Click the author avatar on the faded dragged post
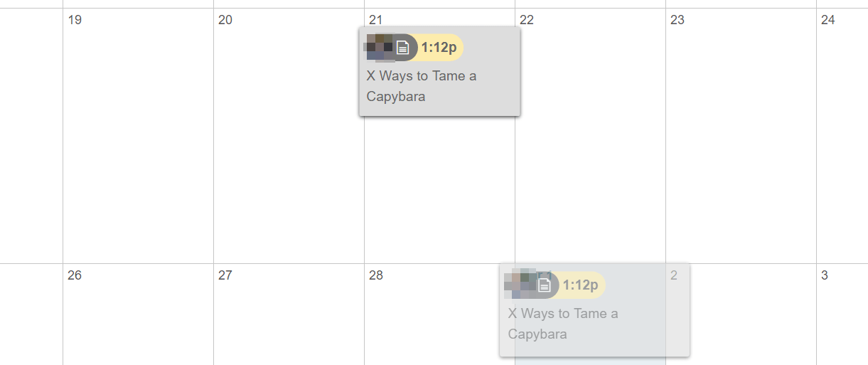 [520, 285]
